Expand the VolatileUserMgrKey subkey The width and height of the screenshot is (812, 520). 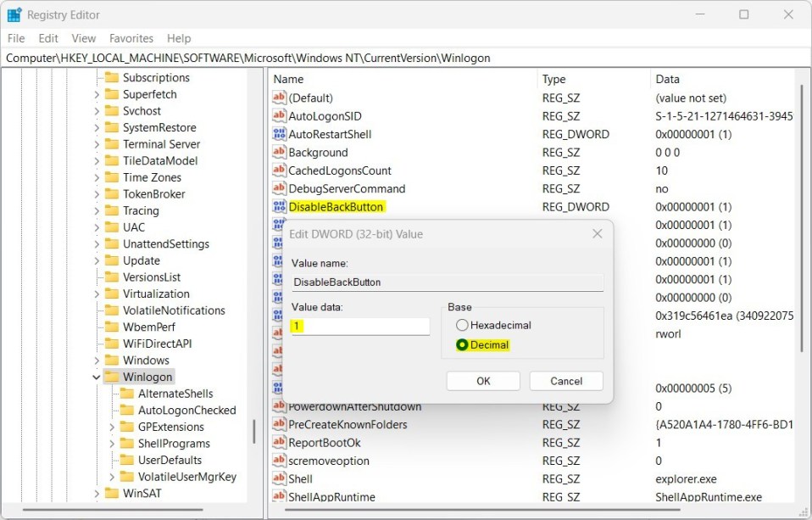coord(112,477)
